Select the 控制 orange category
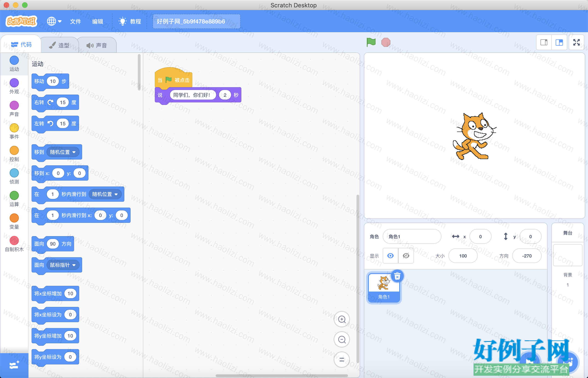The image size is (588, 378). tap(14, 154)
